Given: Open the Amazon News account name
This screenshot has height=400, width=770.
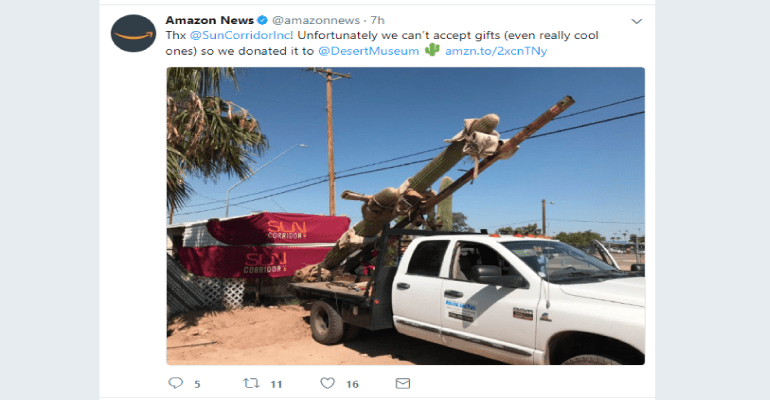Looking at the screenshot, I should point(210,20).
